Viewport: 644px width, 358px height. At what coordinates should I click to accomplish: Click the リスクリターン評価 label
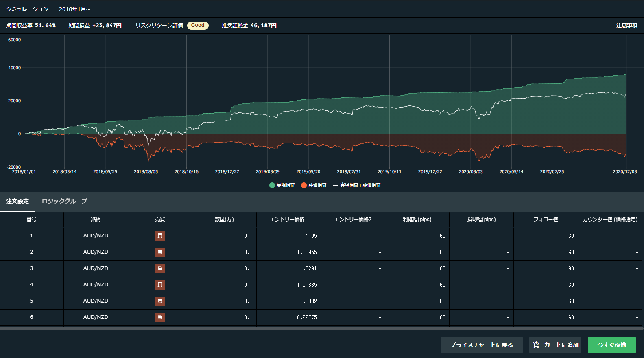coord(159,25)
